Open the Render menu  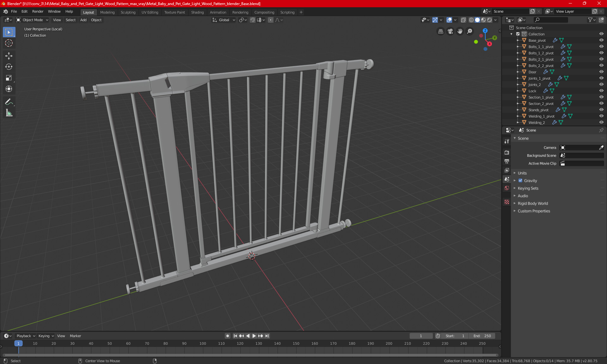pyautogui.click(x=38, y=11)
